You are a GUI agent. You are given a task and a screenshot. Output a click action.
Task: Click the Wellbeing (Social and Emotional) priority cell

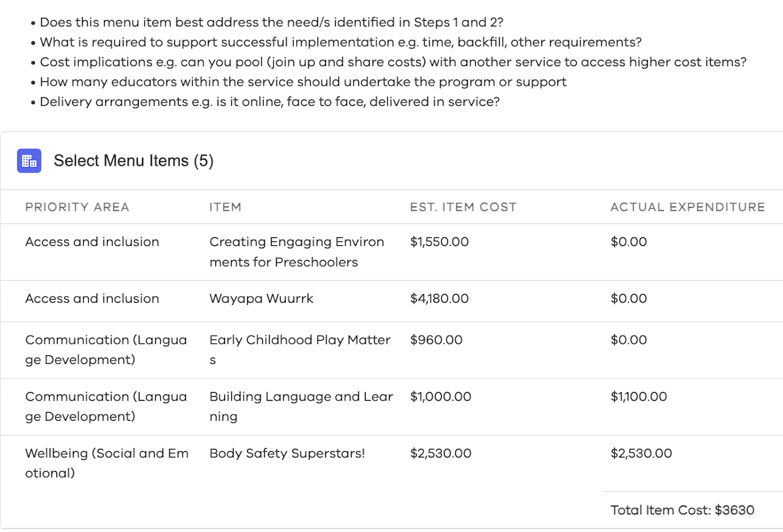106,463
